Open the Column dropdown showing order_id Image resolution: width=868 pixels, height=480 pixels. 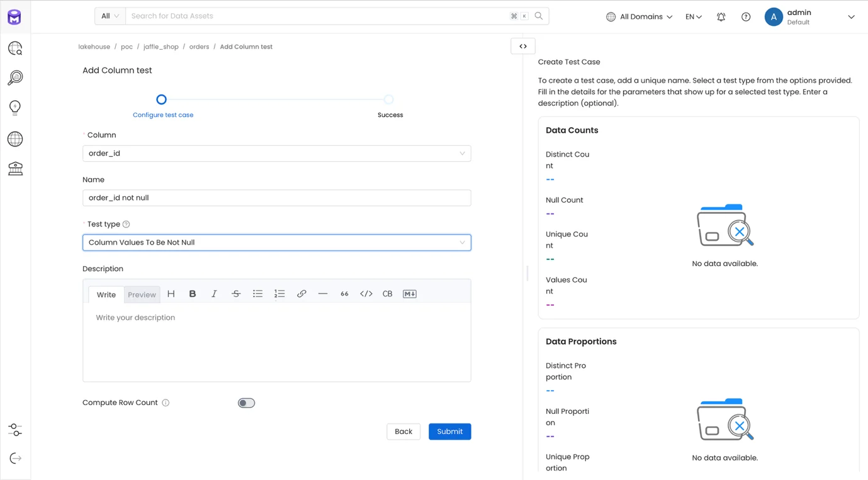276,153
